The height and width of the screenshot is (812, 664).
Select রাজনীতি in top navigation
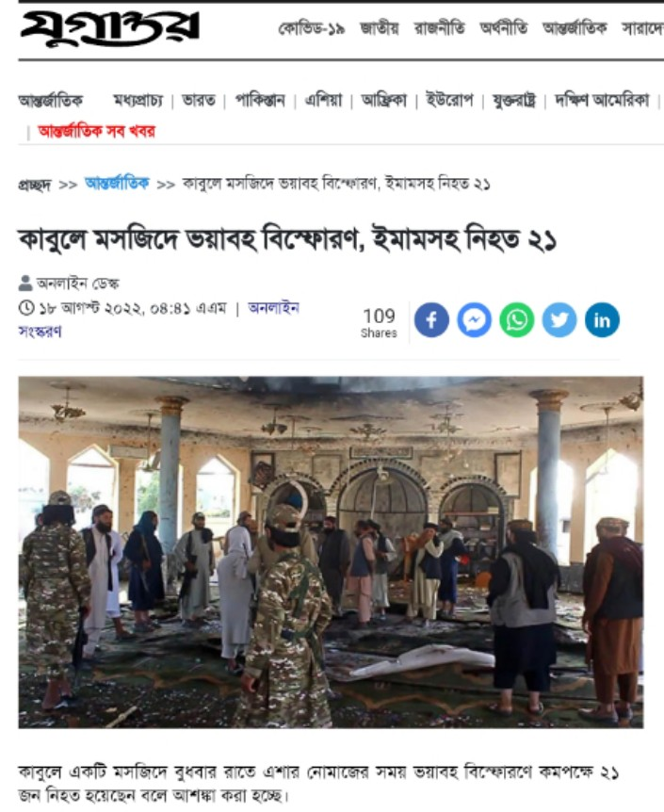tap(439, 28)
